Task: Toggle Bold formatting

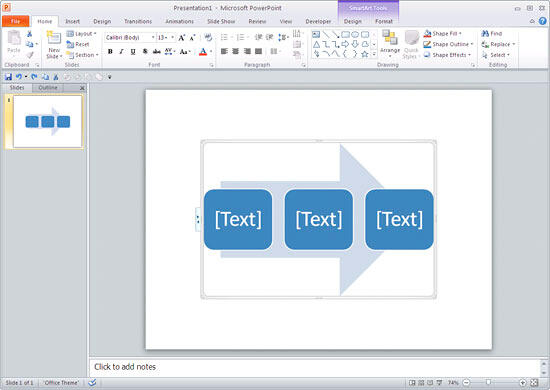Action: click(110, 52)
